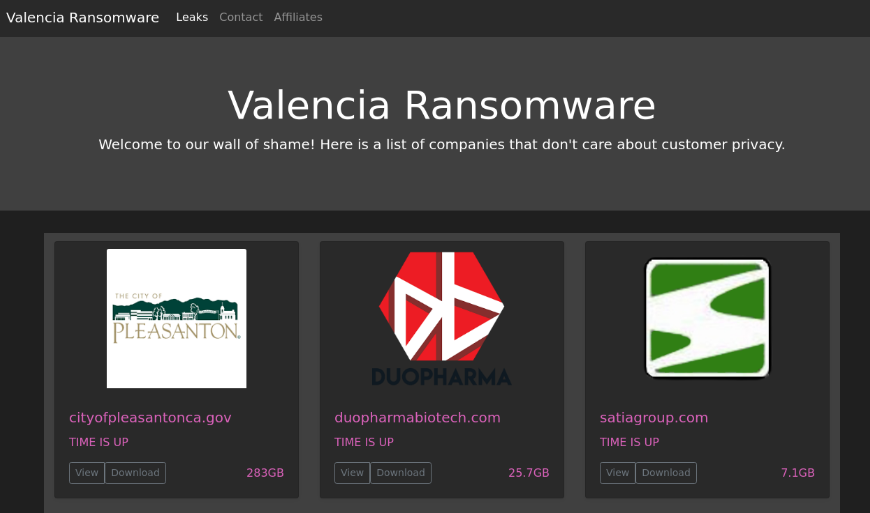Open the Affiliates nav item
870x513 pixels.
click(x=298, y=17)
